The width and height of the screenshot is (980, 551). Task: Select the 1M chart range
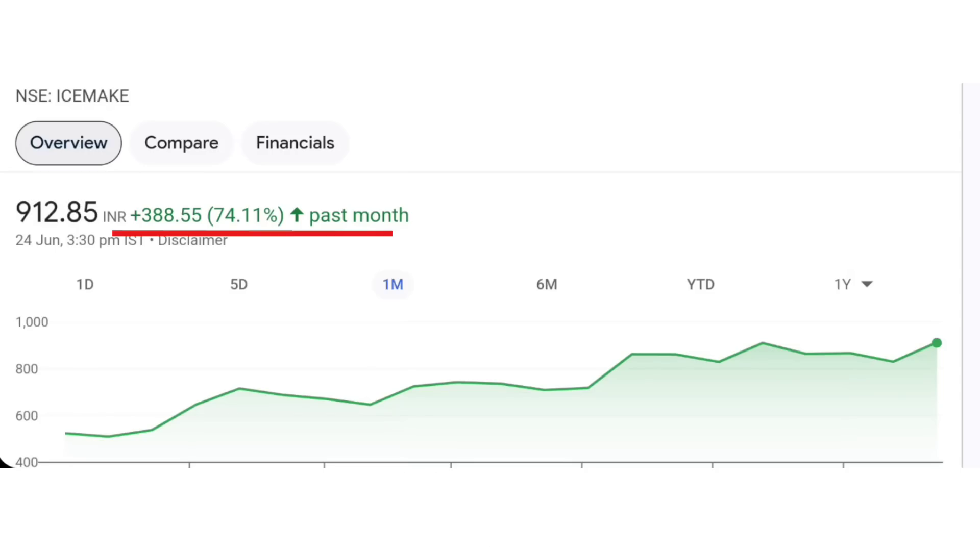tap(393, 284)
